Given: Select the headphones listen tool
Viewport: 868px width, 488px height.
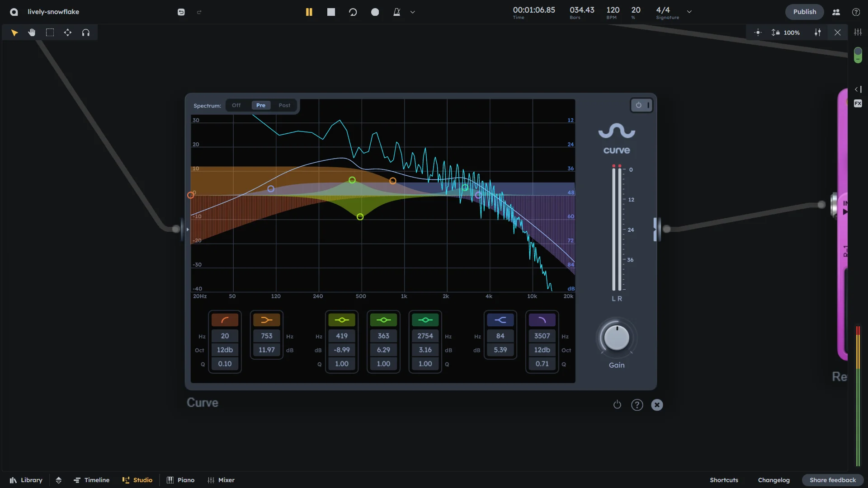Looking at the screenshot, I should pos(85,32).
